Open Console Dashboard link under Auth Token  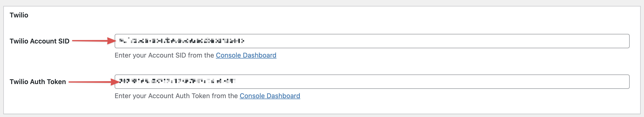click(269, 96)
